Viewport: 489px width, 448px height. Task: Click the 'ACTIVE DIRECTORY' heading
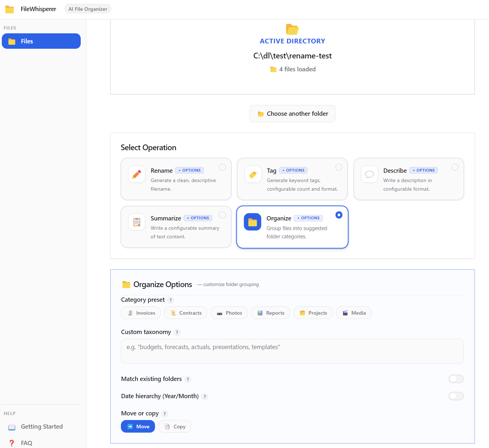[292, 41]
